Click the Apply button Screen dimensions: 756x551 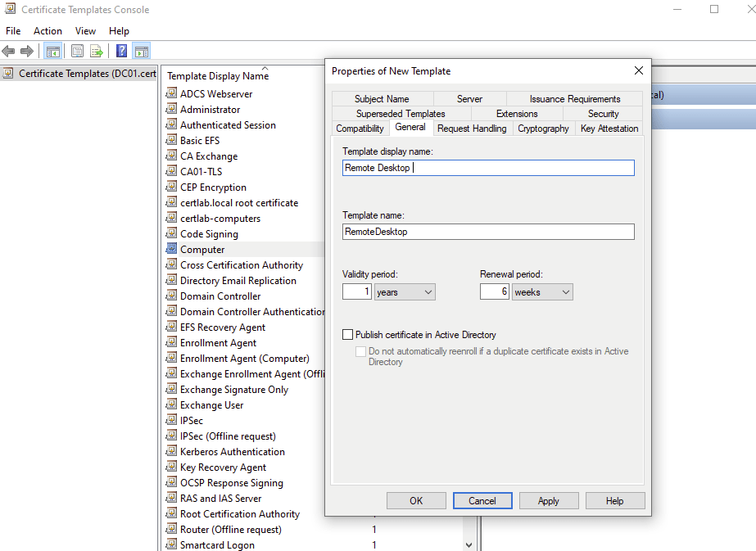tap(548, 501)
